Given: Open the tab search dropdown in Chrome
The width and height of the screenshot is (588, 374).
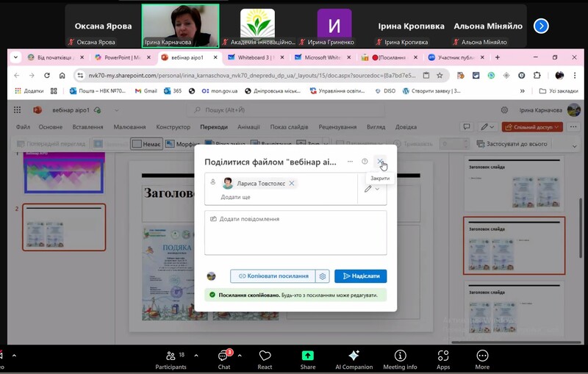Looking at the screenshot, I should [x=15, y=57].
